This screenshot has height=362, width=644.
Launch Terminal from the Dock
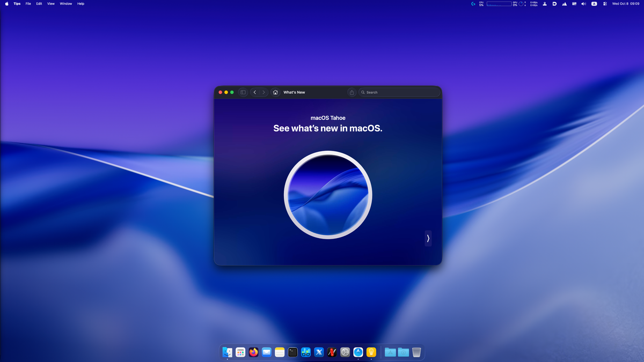click(292, 352)
